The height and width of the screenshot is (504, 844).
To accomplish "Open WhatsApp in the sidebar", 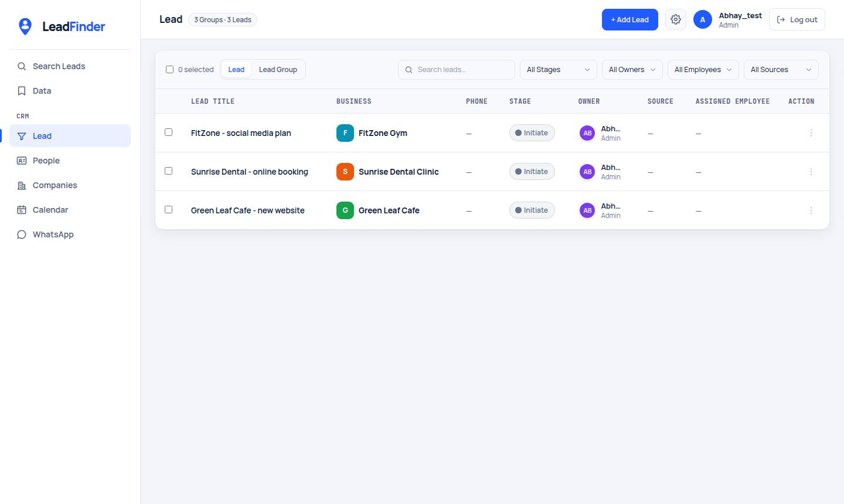I will (x=70, y=234).
